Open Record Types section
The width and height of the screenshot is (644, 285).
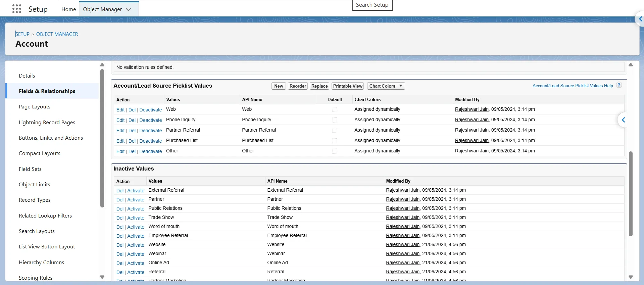35,200
